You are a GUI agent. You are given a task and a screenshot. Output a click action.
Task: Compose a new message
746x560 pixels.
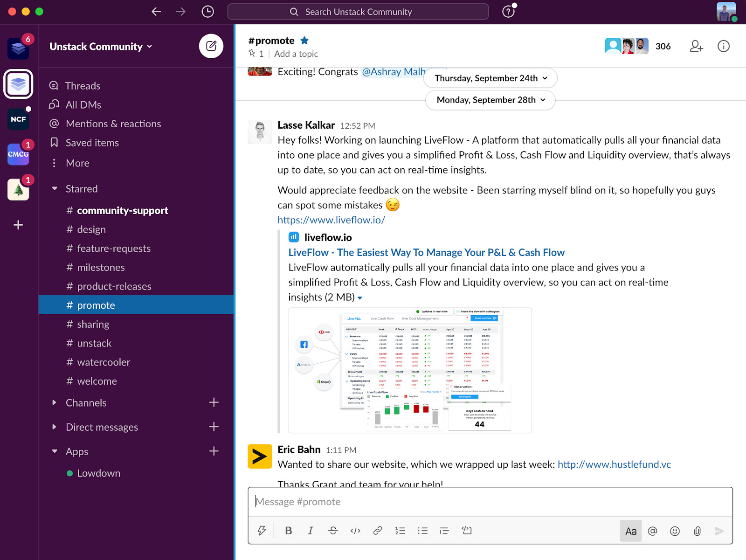coord(211,46)
